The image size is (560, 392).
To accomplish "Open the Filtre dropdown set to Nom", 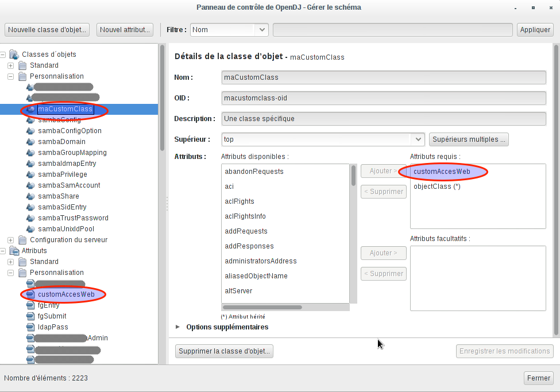I will click(x=229, y=30).
